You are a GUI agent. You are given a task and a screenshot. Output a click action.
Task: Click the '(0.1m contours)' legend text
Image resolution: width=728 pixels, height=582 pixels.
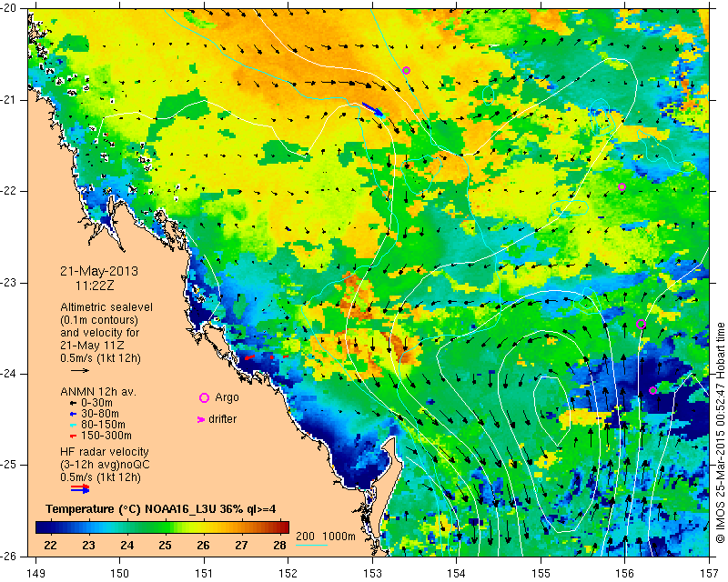pos(99,320)
